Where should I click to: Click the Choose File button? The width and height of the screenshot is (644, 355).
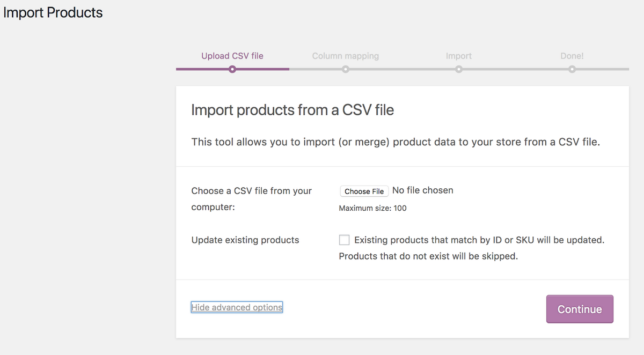click(364, 191)
